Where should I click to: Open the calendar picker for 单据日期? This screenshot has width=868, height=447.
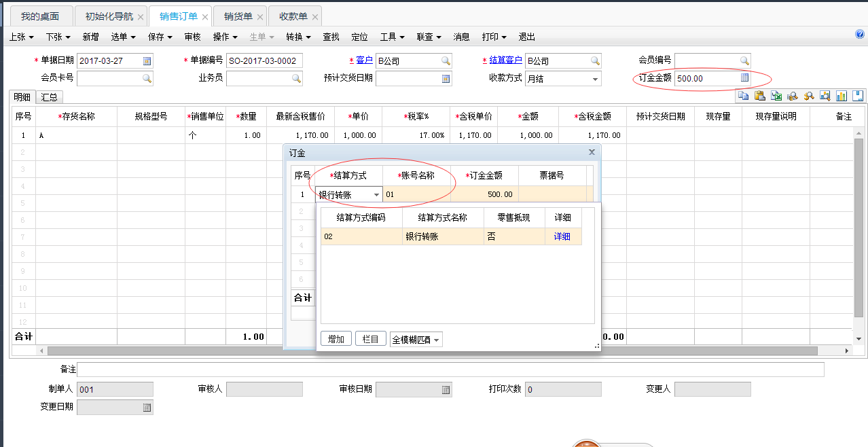pos(147,61)
